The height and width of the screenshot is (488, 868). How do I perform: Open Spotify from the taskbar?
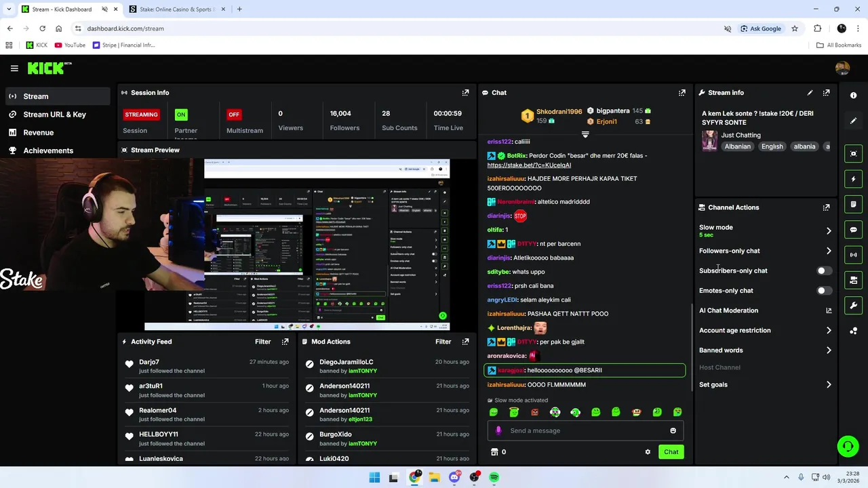[x=494, y=477]
